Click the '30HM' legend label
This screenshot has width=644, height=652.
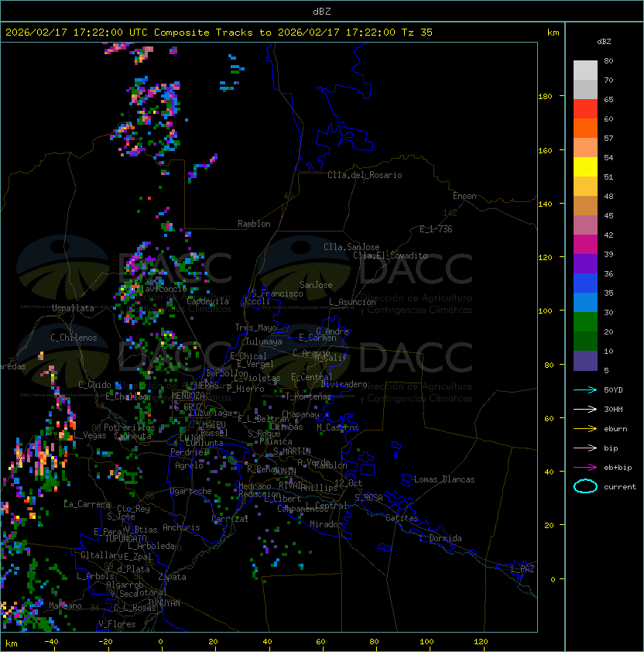click(x=613, y=409)
